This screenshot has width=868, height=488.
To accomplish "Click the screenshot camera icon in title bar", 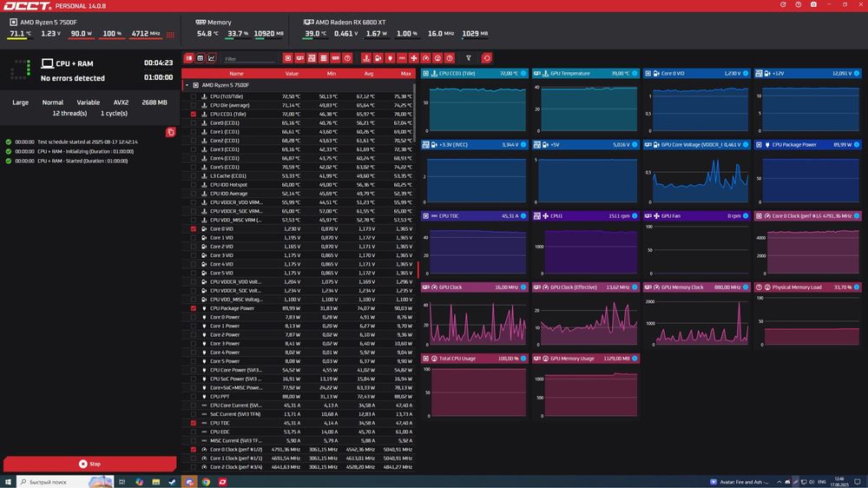I will pyautogui.click(x=813, y=4).
